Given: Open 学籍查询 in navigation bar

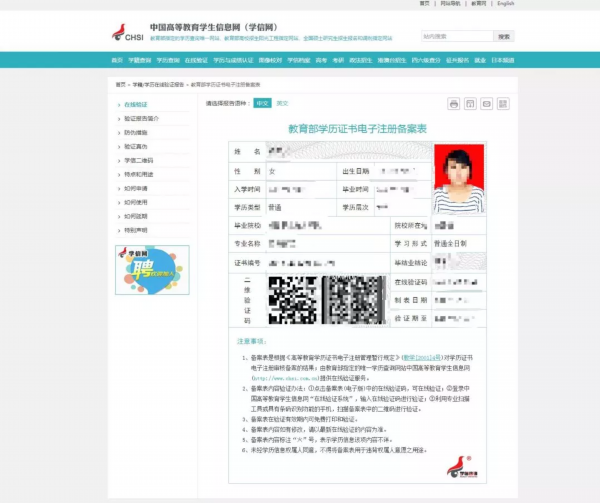Looking at the screenshot, I should click(x=140, y=60).
